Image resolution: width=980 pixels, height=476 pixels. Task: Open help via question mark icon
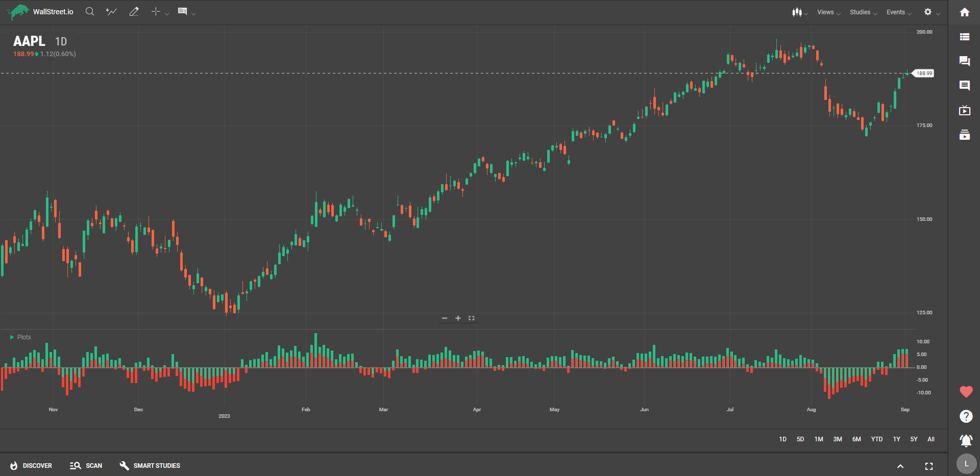966,416
